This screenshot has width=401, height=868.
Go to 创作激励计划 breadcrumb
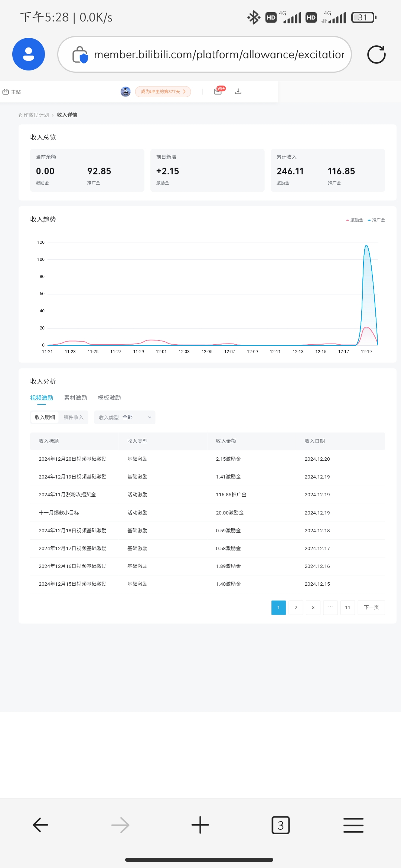click(34, 115)
